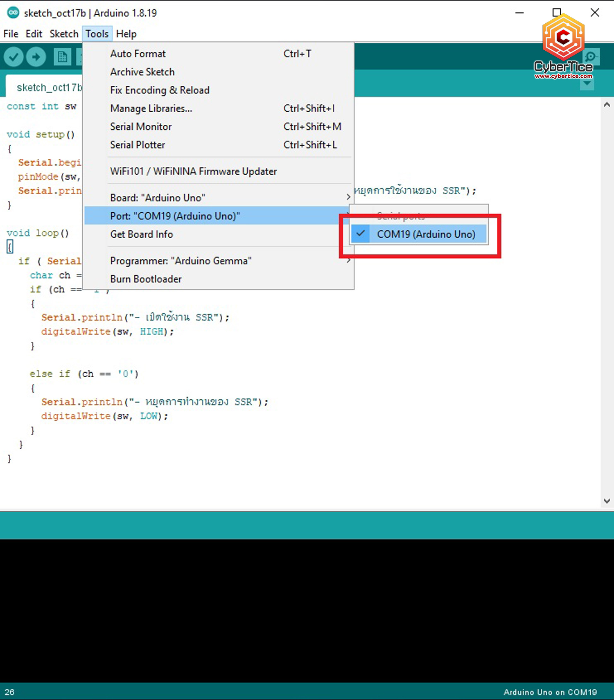Click the Upload arrow toolbar button

pos(36,57)
